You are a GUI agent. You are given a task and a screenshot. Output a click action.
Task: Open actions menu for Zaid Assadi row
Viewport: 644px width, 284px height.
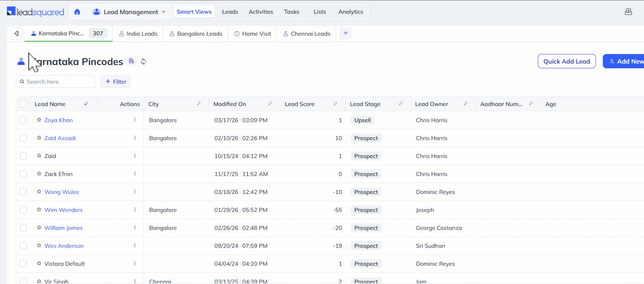pos(135,138)
